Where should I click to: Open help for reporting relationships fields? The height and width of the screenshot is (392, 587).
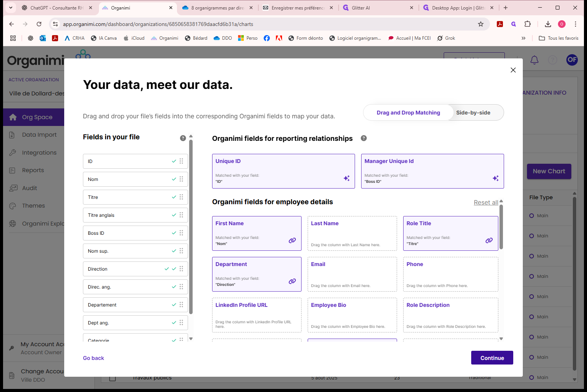[364, 138]
